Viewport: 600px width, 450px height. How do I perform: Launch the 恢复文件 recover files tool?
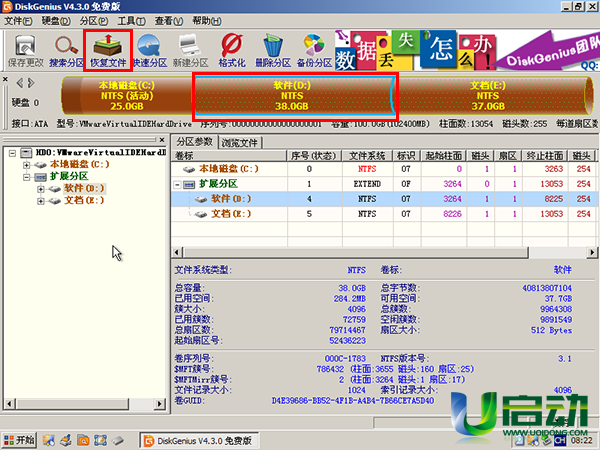[108, 51]
